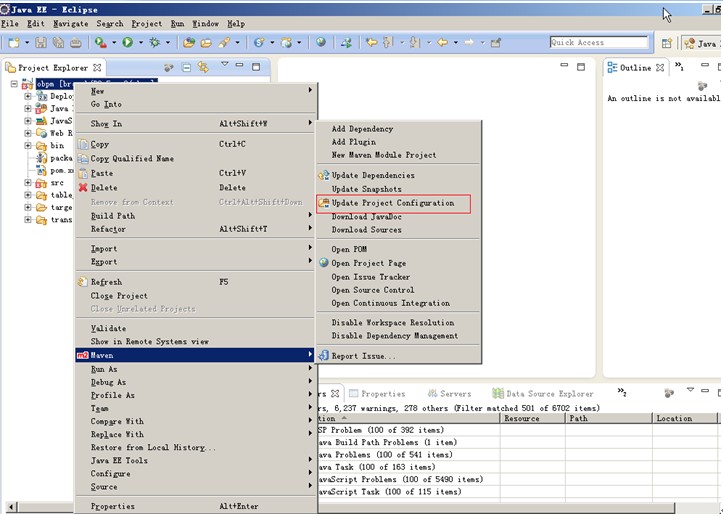Click the Print toolbar icon
Image resolution: width=723 pixels, height=516 pixels.
click(x=76, y=43)
